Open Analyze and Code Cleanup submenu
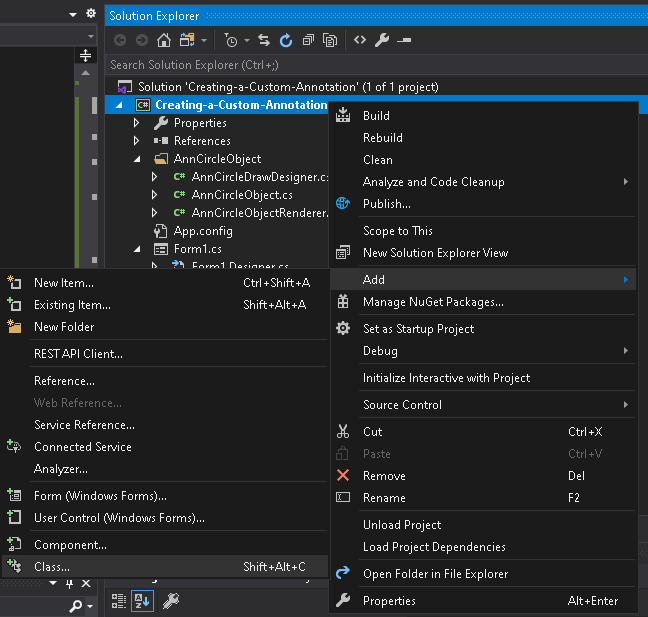Screen dimensions: 648x617 pyautogui.click(x=483, y=182)
